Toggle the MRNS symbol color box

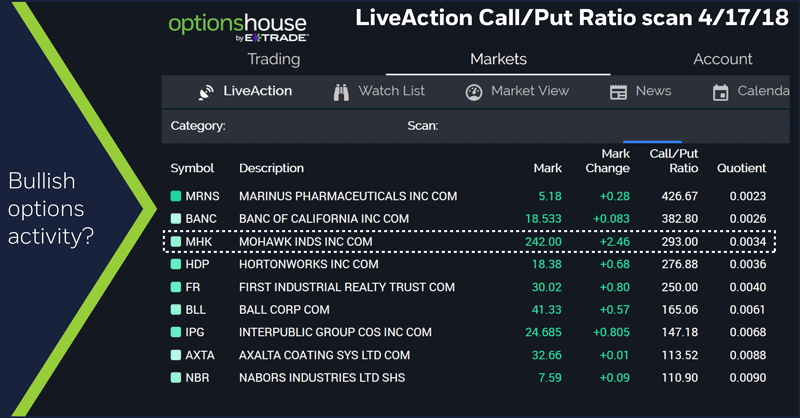click(x=176, y=196)
